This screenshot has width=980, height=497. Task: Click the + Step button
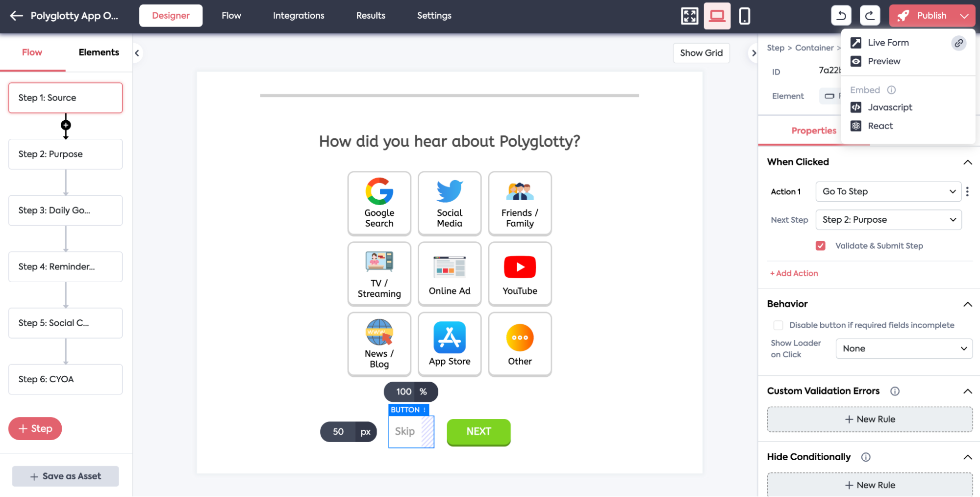tap(35, 428)
